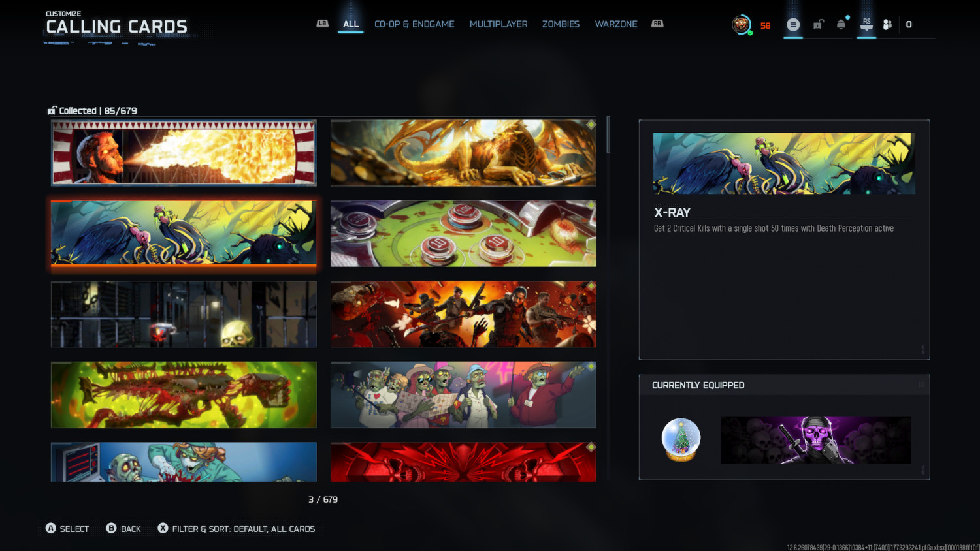Click the Death Perception challenge description

[774, 228]
